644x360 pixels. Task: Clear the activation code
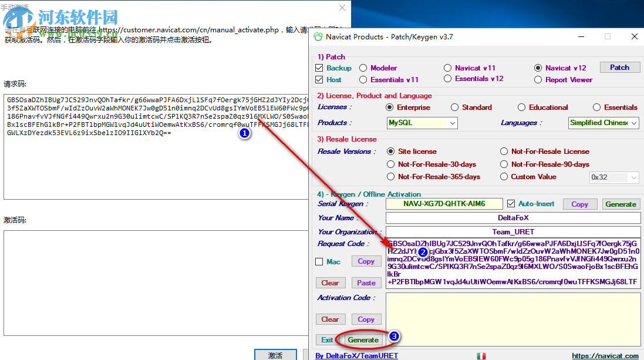tap(330, 319)
